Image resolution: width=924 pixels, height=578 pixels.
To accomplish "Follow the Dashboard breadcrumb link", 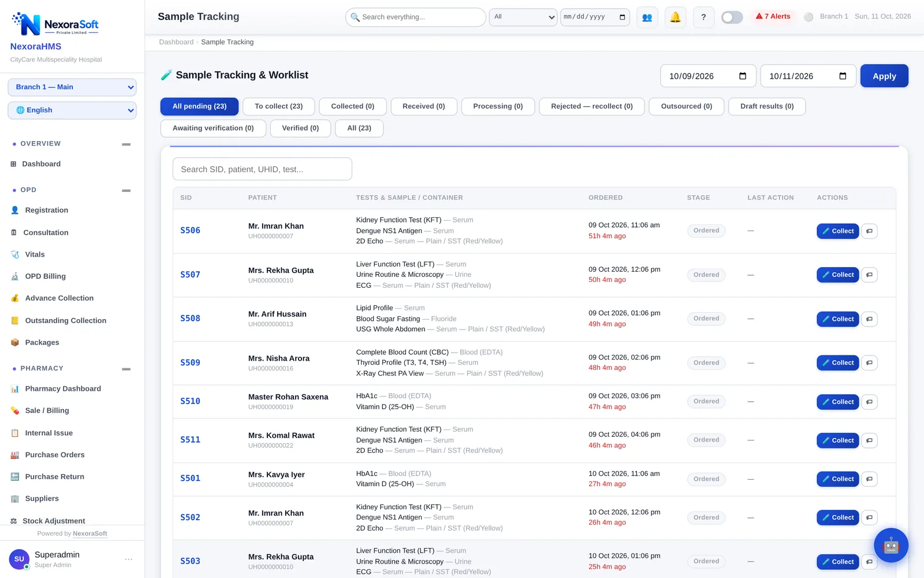I will 176,42.
